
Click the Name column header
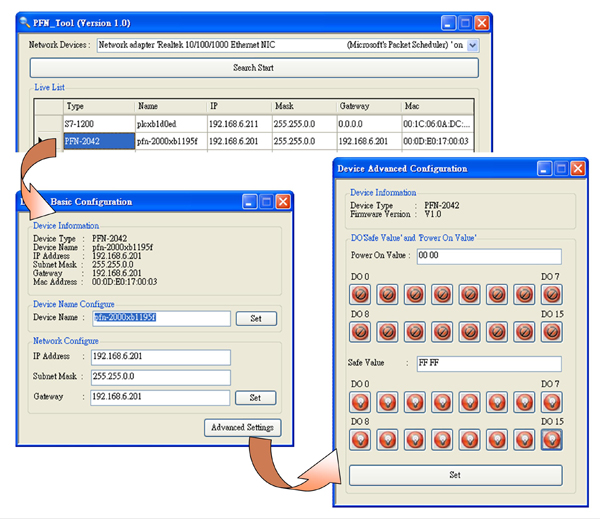pos(171,106)
